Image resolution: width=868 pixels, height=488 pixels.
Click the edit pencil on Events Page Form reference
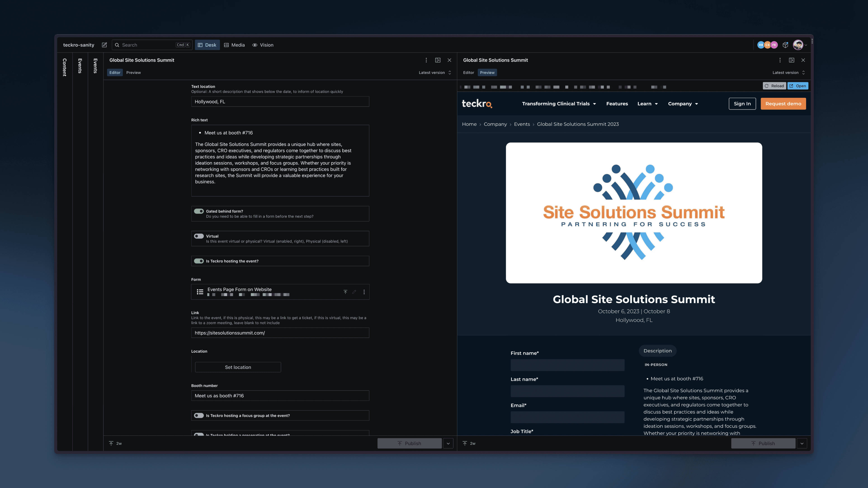tap(354, 292)
